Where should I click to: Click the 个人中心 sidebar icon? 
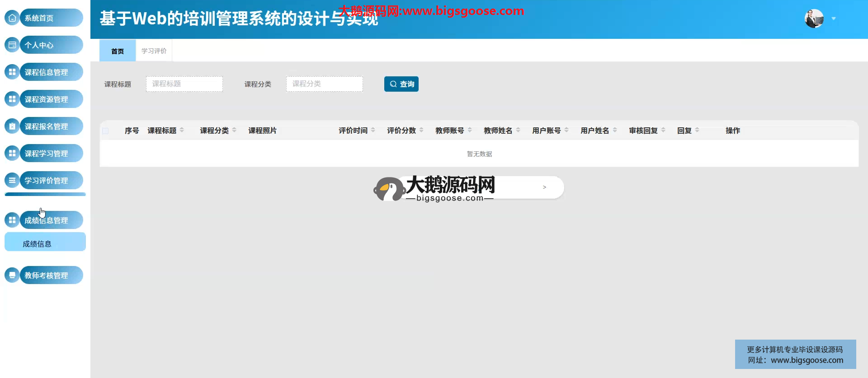pos(12,45)
